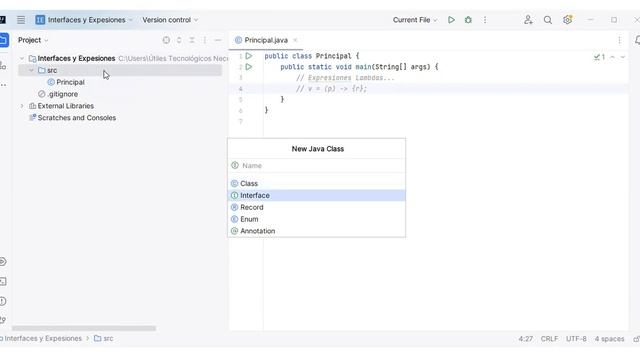Choose Annotation in New Java Class list
The width and height of the screenshot is (640, 360).
coord(316,231)
